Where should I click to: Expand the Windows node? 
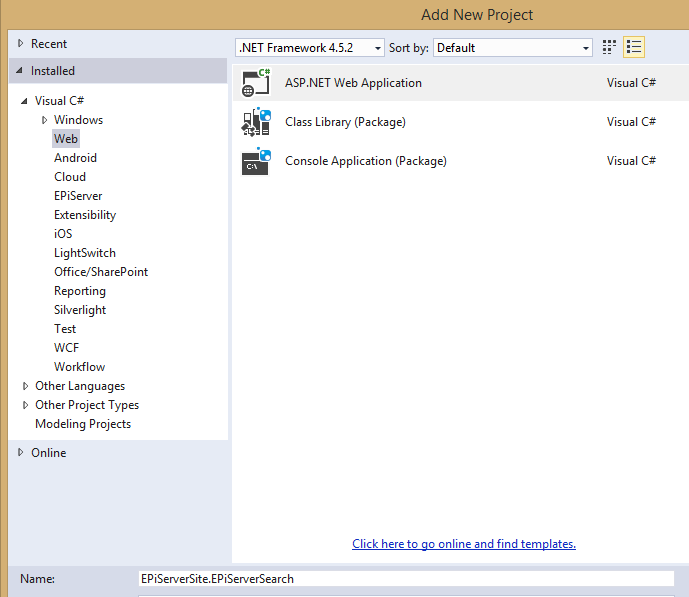coord(44,120)
